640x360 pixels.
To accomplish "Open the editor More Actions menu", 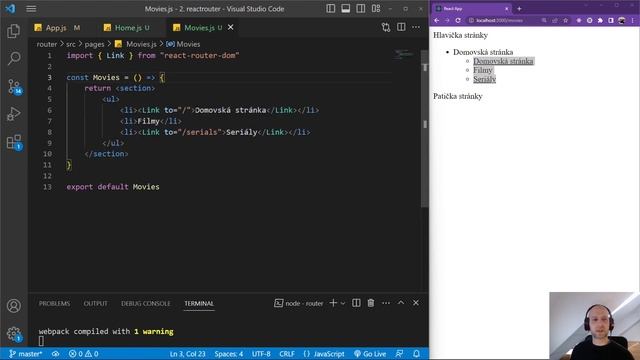I will (x=416, y=27).
